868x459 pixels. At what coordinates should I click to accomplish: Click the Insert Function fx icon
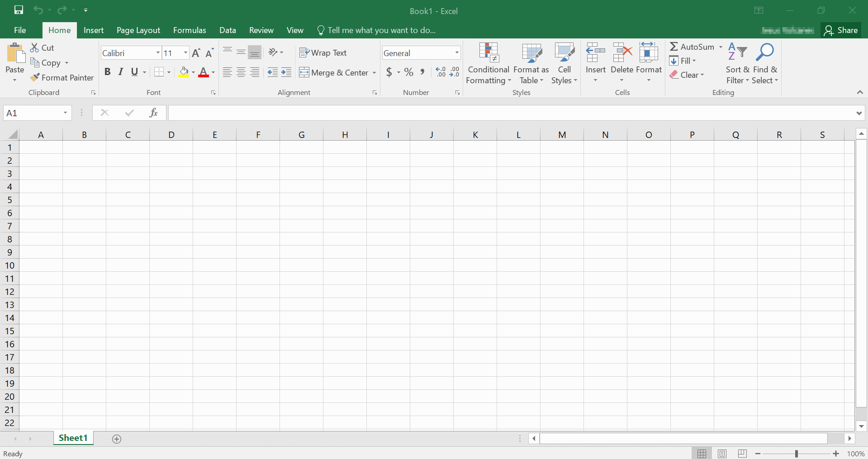pyautogui.click(x=153, y=113)
